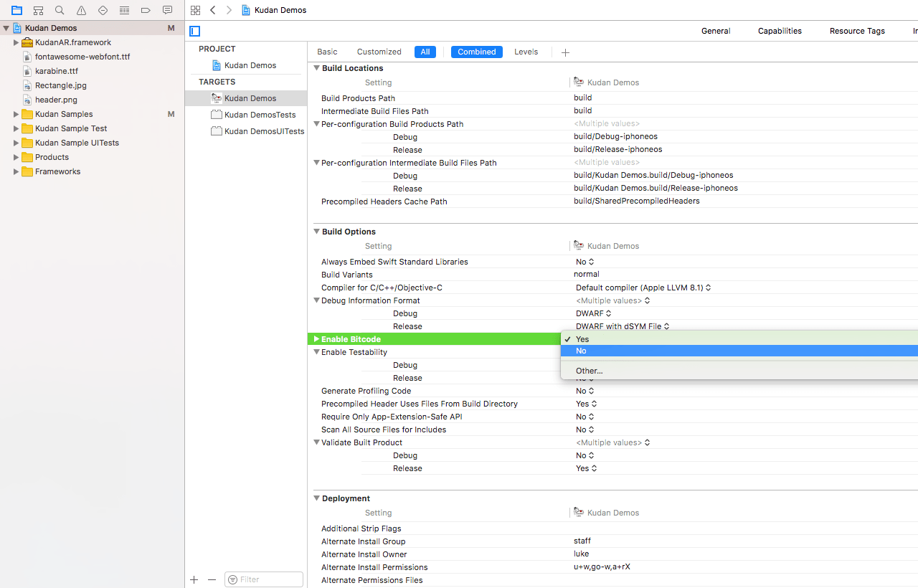Open the Compiler for C/C++/Objective-C dropdown
Image resolution: width=918 pixels, height=588 pixels.
[x=707, y=287]
